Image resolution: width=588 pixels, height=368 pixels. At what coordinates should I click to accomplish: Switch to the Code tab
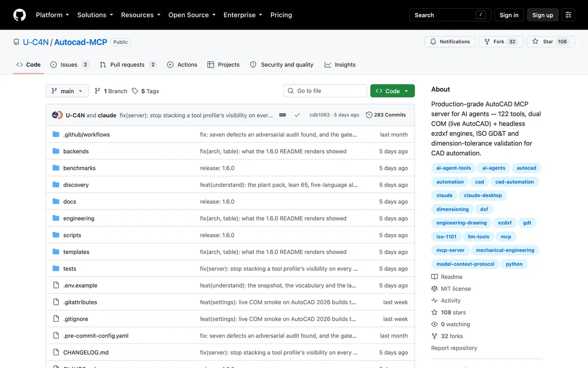coord(28,65)
